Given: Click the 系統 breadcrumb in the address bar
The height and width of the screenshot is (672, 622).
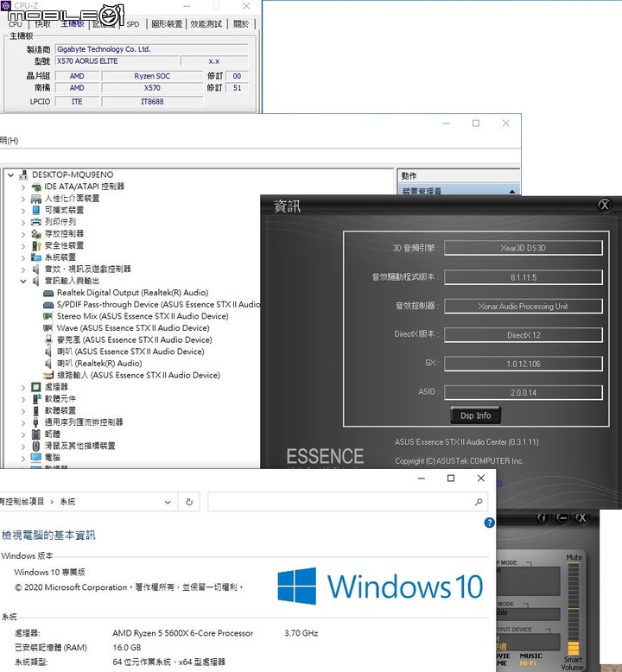Looking at the screenshot, I should [x=67, y=502].
